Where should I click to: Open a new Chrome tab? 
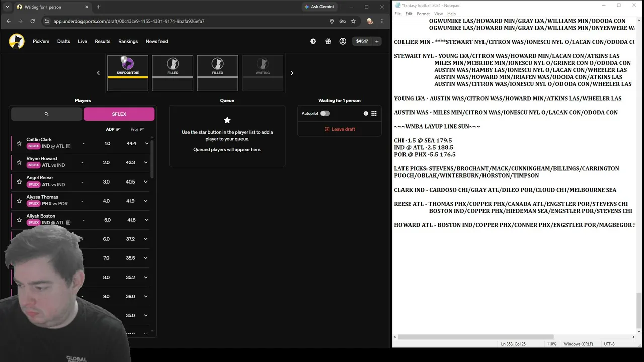[99, 7]
